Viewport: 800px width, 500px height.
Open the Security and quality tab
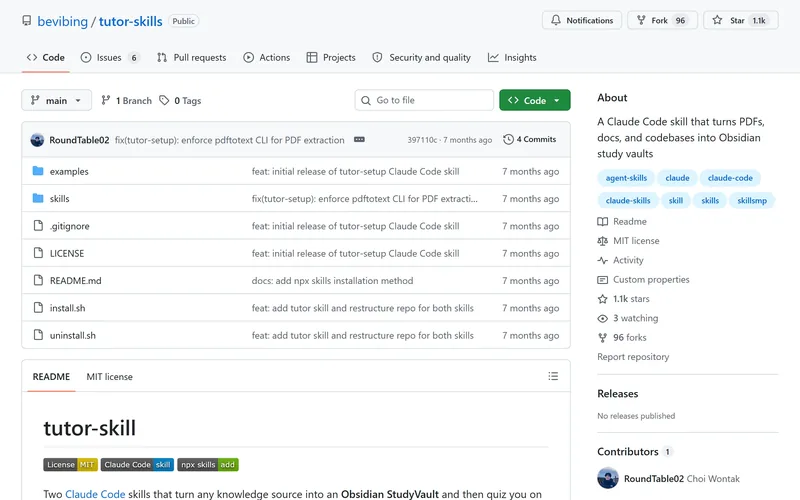pyautogui.click(x=421, y=58)
